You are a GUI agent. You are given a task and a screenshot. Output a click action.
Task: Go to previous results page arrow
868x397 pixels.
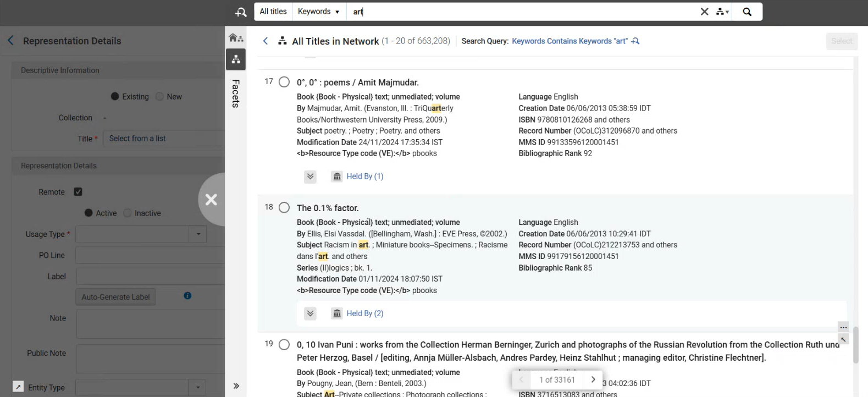(521, 379)
